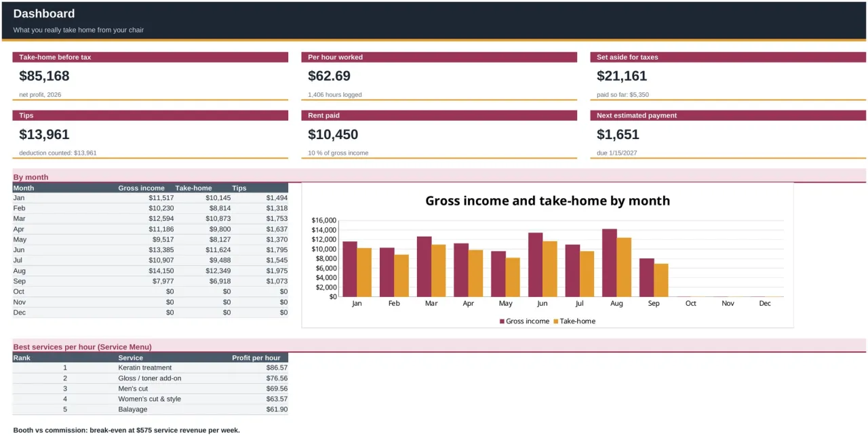This screenshot has height=436, width=868.
Task: Click the $10,450 rent paid value
Action: [333, 134]
